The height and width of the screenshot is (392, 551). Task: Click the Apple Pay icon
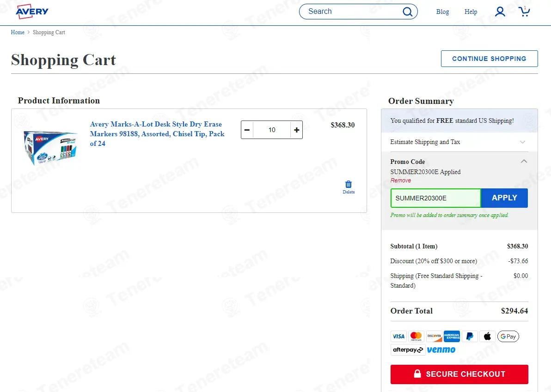(487, 336)
